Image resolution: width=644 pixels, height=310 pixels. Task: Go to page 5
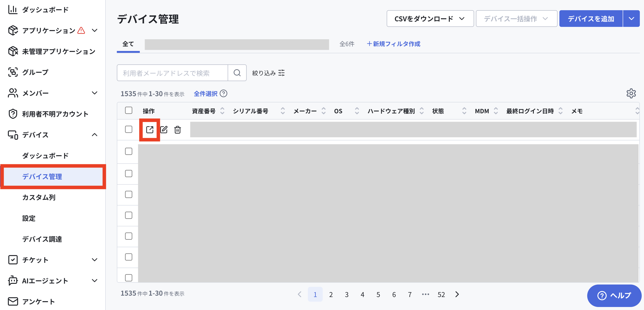[x=378, y=294]
